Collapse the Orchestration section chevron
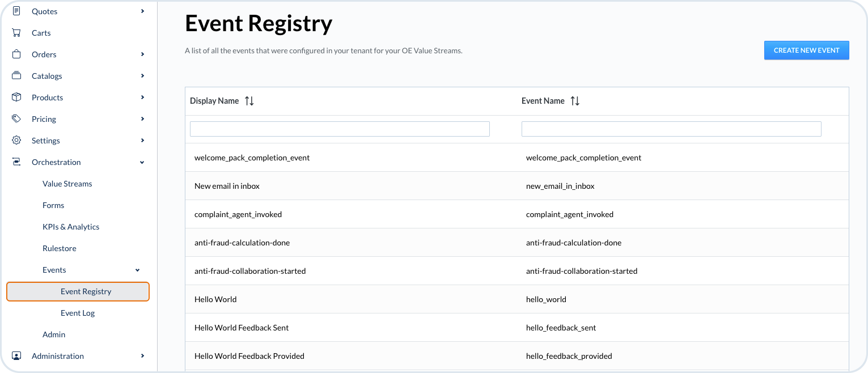 tap(142, 162)
